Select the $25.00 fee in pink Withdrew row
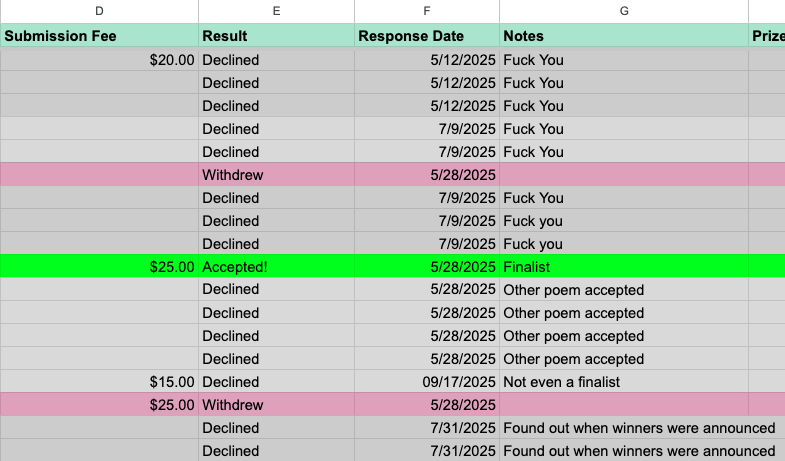 point(99,405)
